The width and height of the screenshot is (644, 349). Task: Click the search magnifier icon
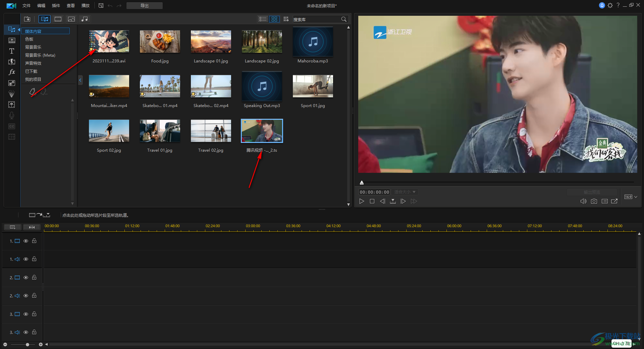pyautogui.click(x=344, y=19)
